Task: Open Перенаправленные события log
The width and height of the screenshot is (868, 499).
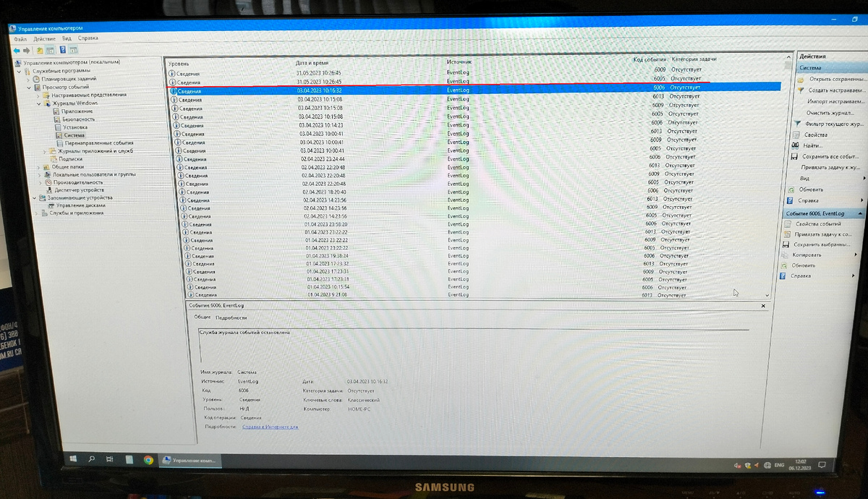Action: [x=98, y=143]
